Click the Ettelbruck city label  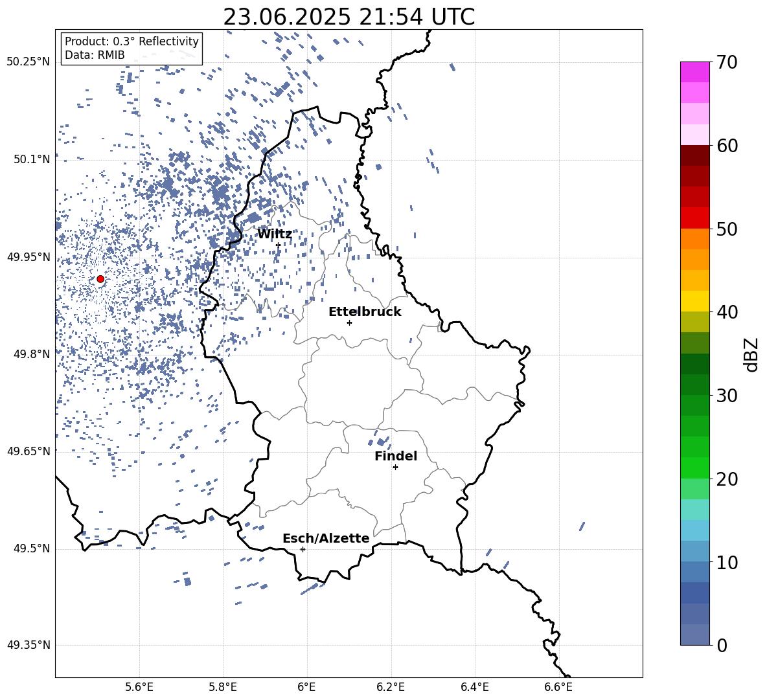click(x=365, y=312)
